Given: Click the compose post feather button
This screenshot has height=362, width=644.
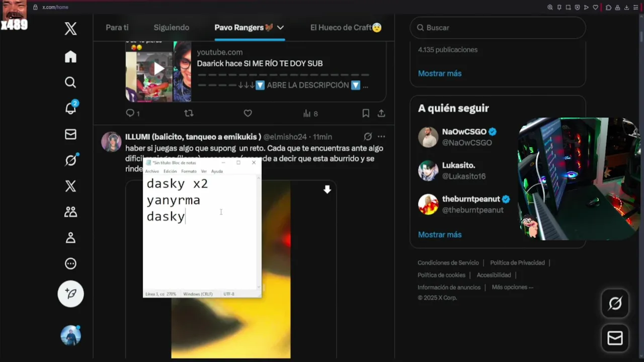Looking at the screenshot, I should point(70,294).
